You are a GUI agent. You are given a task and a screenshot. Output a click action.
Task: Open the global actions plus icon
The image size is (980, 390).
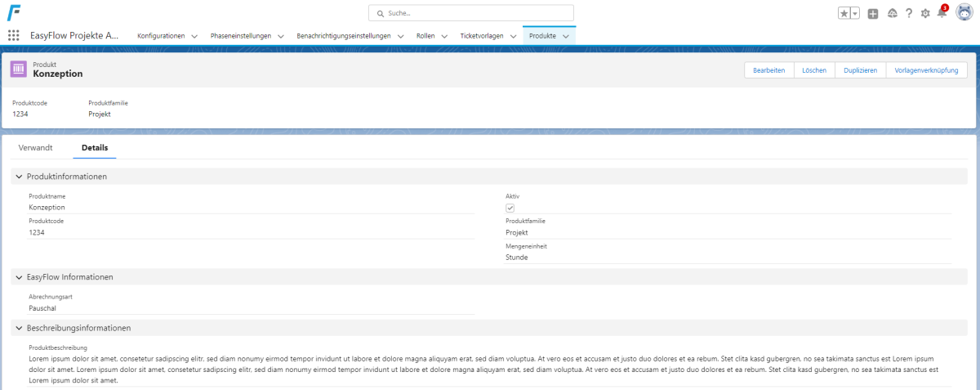[x=873, y=13]
